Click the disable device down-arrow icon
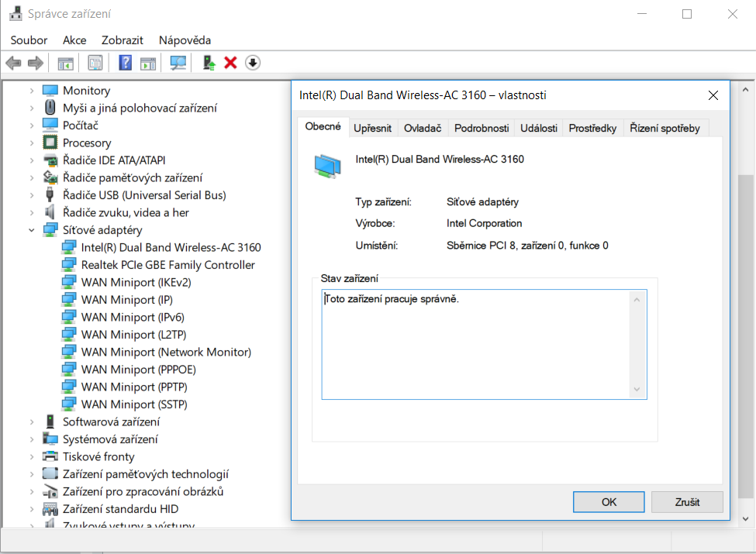The height and width of the screenshot is (554, 756). [253, 63]
